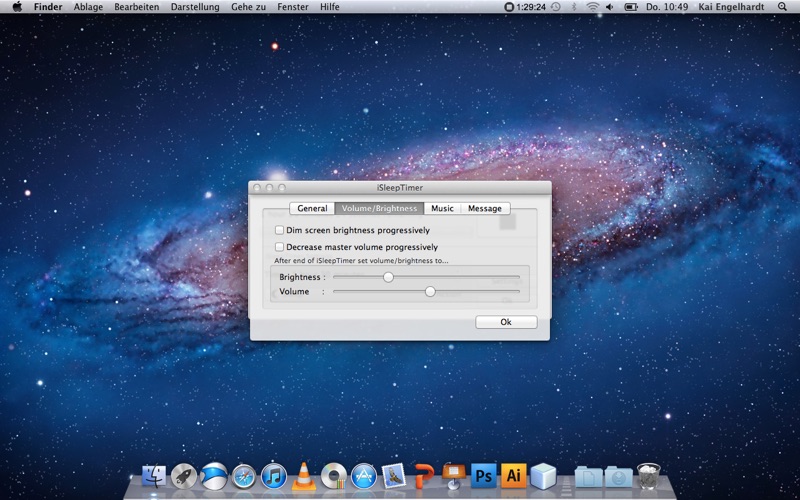The image size is (800, 500).
Task: Open the Documents folder stack in Dock
Action: coord(588,477)
